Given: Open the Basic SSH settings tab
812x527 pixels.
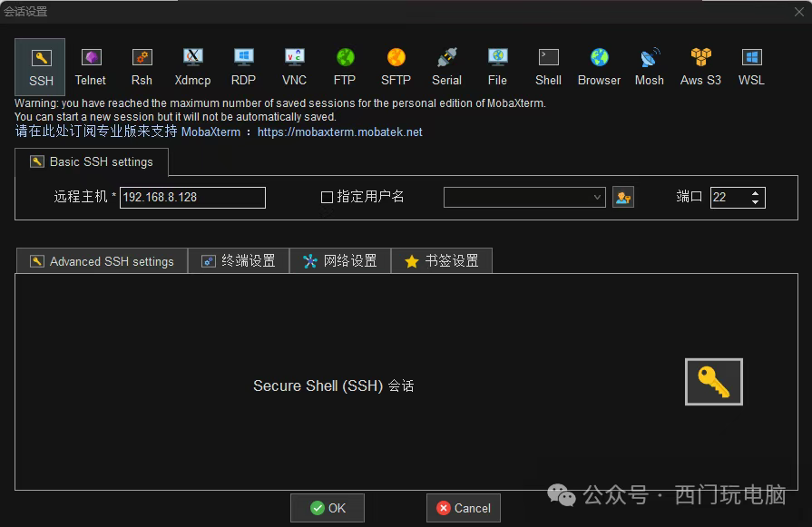Looking at the screenshot, I should click(x=92, y=162).
